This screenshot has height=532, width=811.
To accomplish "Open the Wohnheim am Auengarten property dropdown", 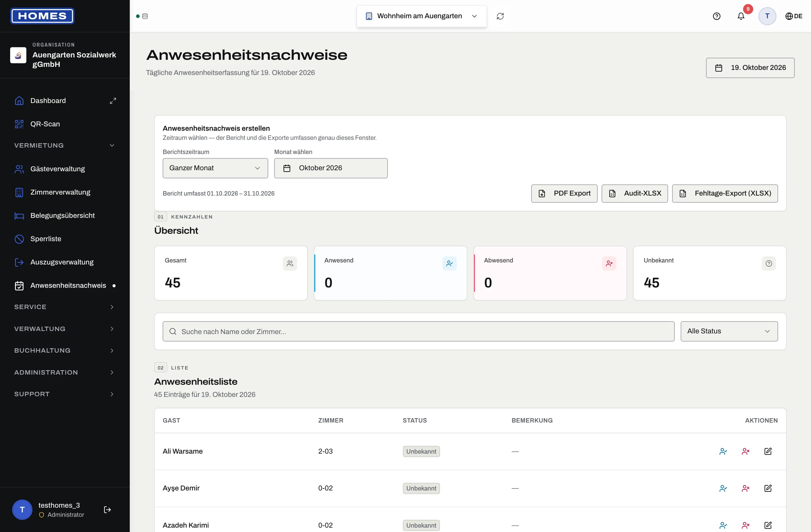I will tap(421, 16).
